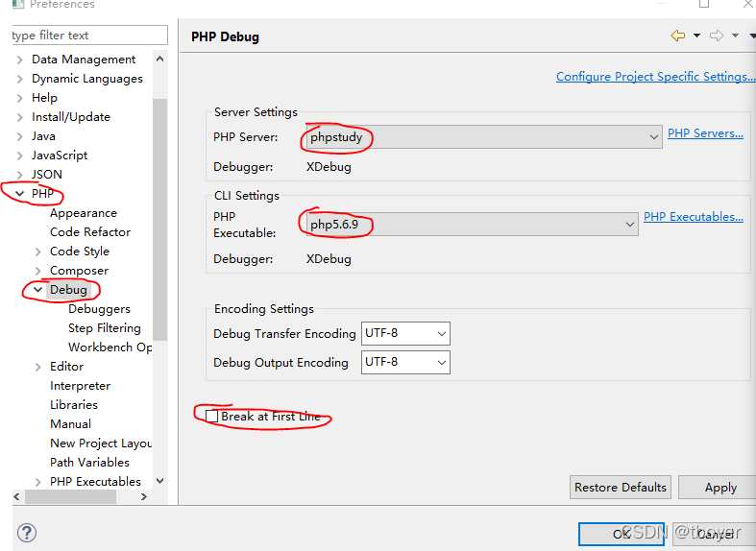Open the PHP Executables link
This screenshot has width=756, height=551.
(x=694, y=217)
